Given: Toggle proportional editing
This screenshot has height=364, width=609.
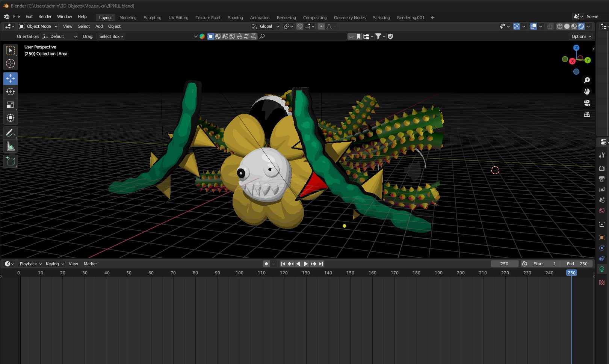Looking at the screenshot, I should pos(321,26).
